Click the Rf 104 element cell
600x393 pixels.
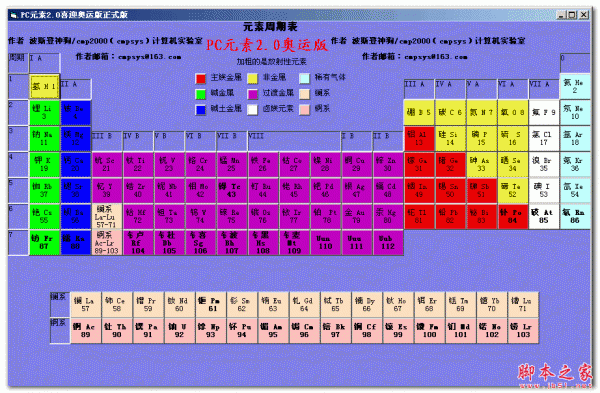click(x=138, y=243)
